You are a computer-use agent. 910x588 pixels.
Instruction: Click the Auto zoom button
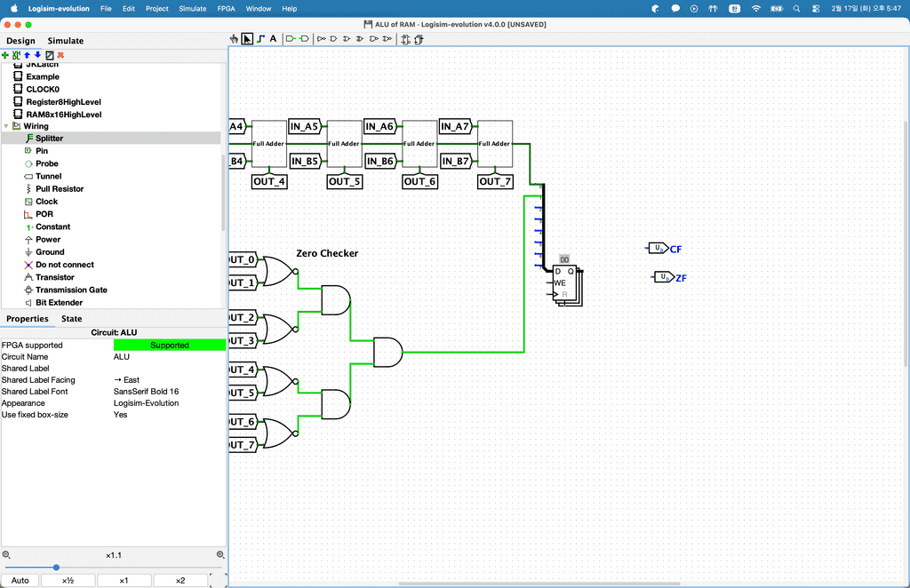[20, 581]
